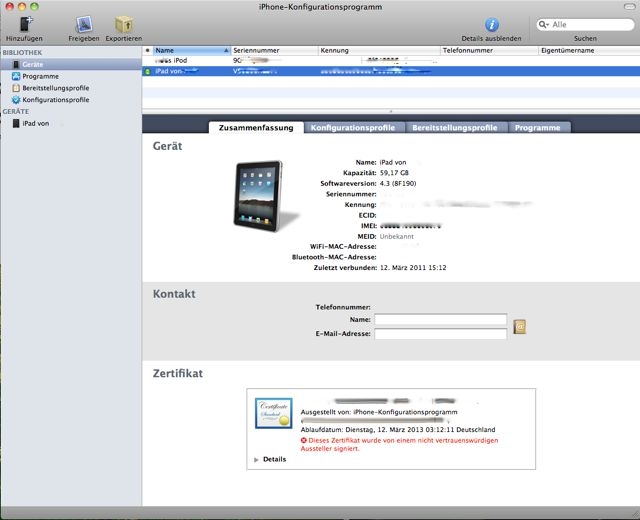Sort by the Eigentümername column header
This screenshot has height=520, width=640.
tap(589, 51)
